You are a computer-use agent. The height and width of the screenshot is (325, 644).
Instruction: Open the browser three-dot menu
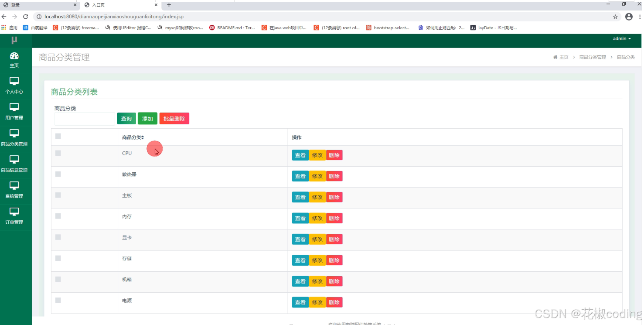tap(640, 17)
